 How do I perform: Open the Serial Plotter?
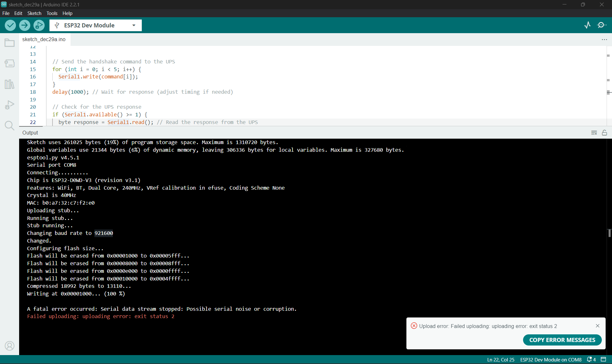[x=587, y=25]
